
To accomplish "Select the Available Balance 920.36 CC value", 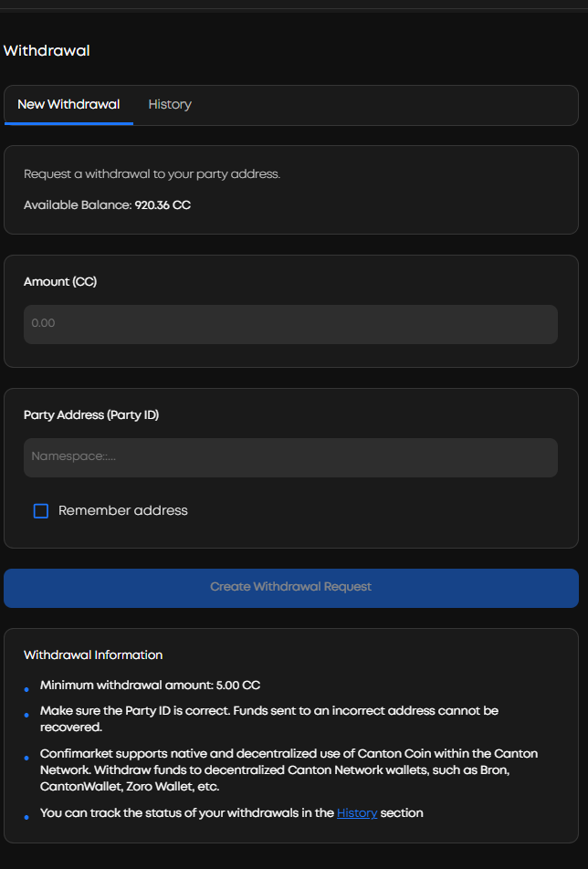I will click(163, 205).
